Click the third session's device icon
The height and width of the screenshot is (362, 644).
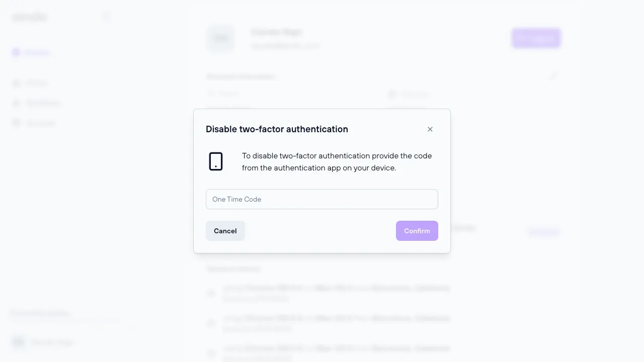pyautogui.click(x=211, y=353)
